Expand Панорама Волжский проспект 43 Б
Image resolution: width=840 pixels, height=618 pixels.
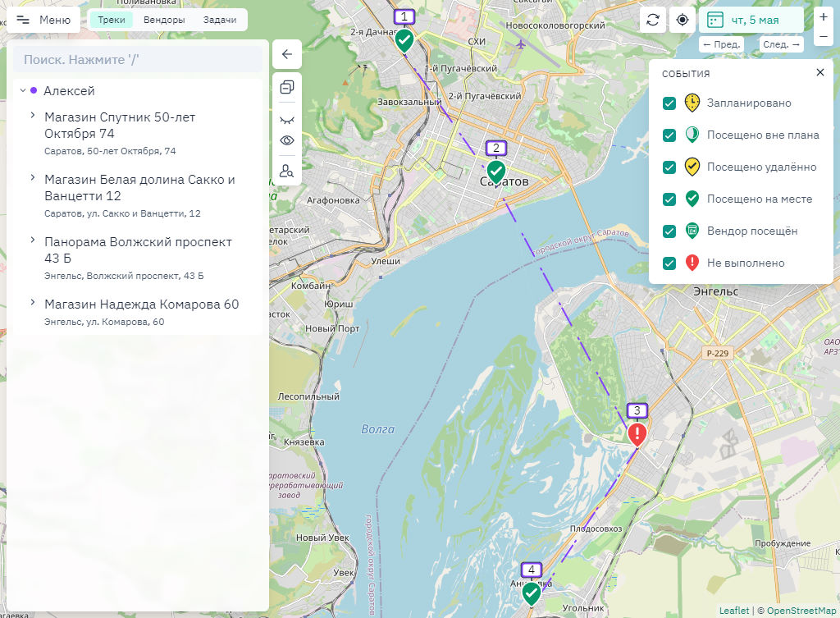pyautogui.click(x=33, y=240)
